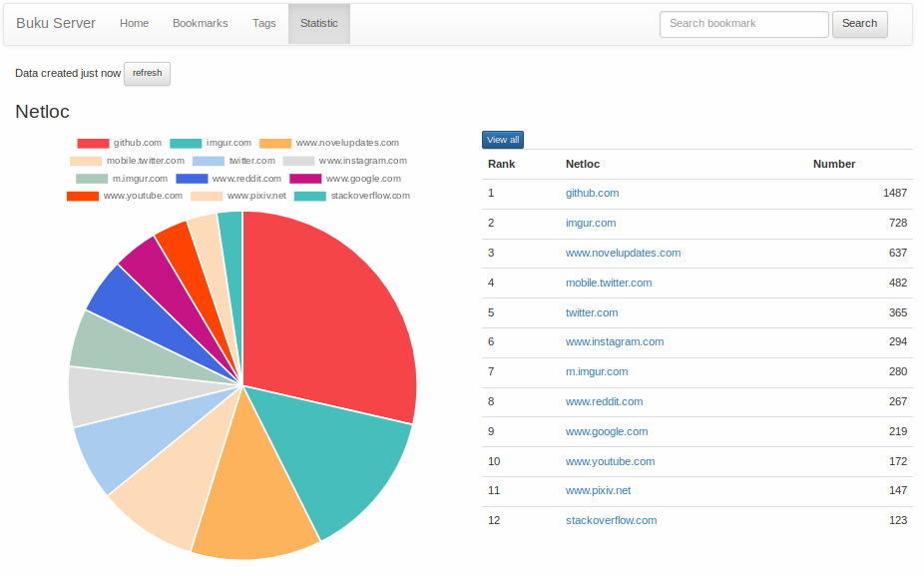Click the github.com count 1487
Image resolution: width=924 pixels, height=576 pixels.
coord(894,193)
